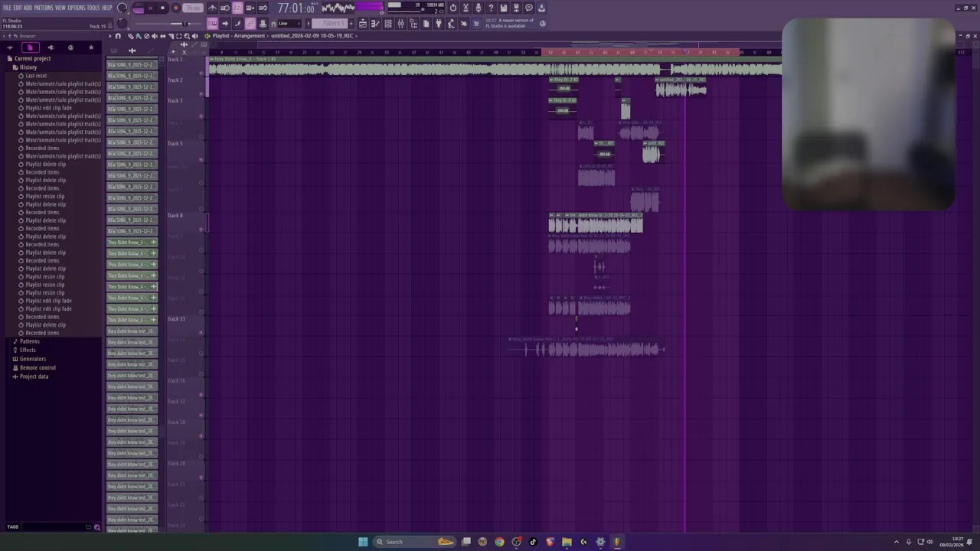The height and width of the screenshot is (551, 980).
Task: Click the Stop transport button
Action: coord(162,8)
